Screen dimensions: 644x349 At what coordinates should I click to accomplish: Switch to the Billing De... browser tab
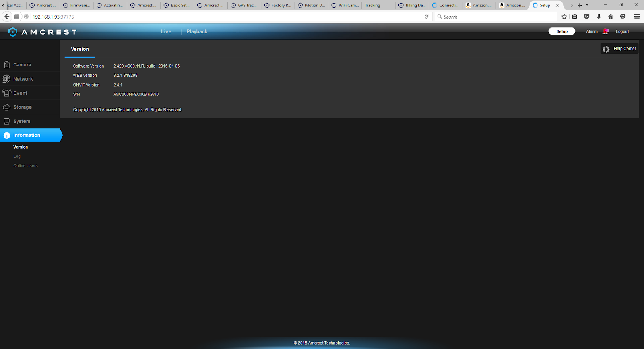[412, 5]
